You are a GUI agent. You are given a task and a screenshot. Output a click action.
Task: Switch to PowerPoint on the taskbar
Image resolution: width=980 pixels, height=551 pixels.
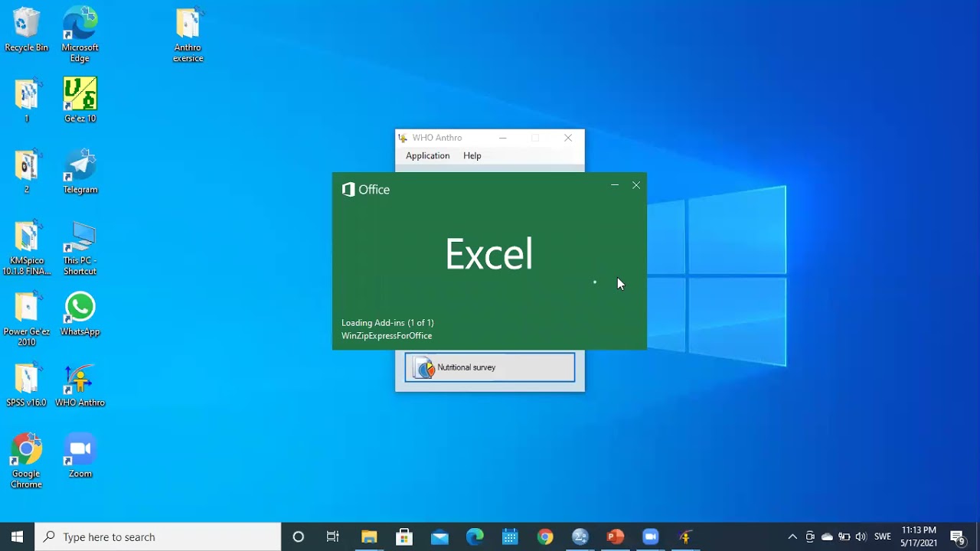pos(616,536)
